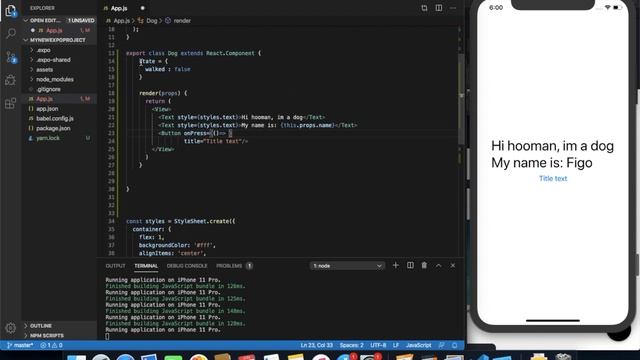The width and height of the screenshot is (640, 360).
Task: Tap Title text button in simulator
Action: (553, 178)
